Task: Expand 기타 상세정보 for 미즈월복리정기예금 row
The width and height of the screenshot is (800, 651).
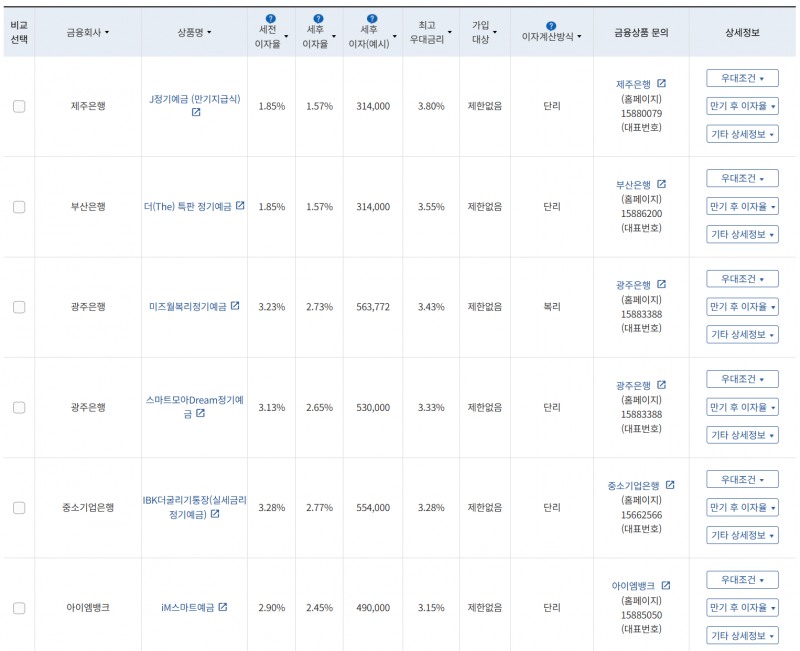Action: [742, 335]
